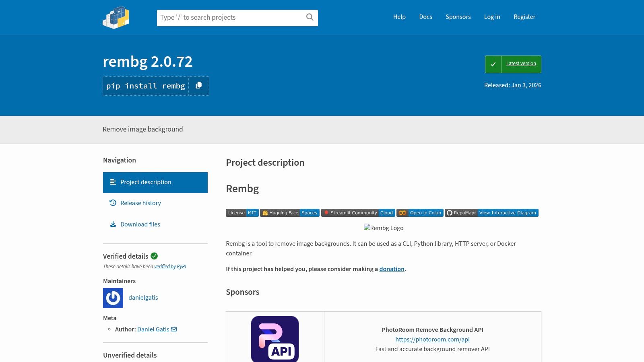
Task: Open the Docs menu item
Action: 425,17
